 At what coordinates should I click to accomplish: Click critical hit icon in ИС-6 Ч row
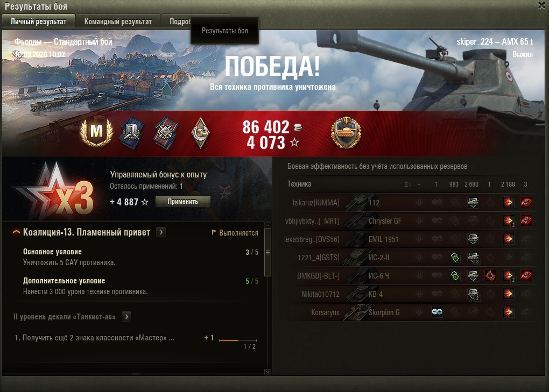(x=490, y=275)
